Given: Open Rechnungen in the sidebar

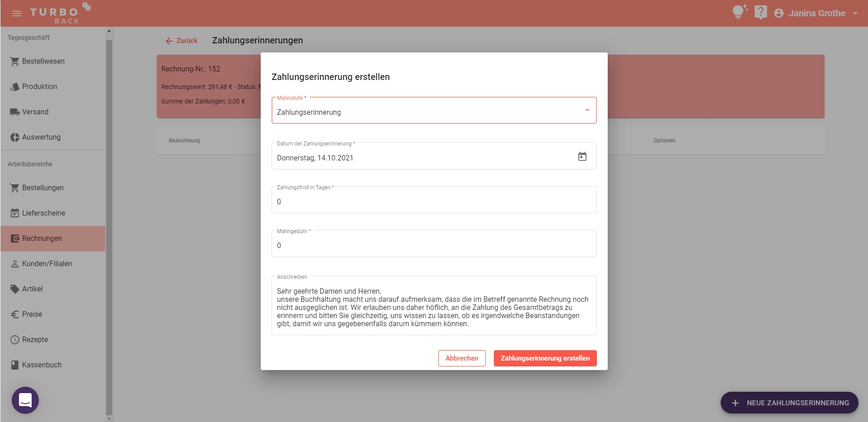Looking at the screenshot, I should (42, 239).
